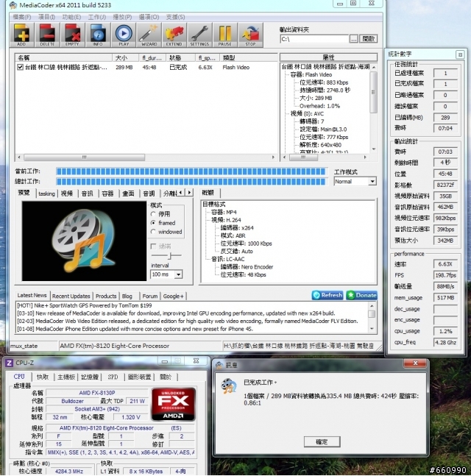471x476 pixels.
Task: Toggle checkbox of the listed Flash Video file
Action: (x=20, y=67)
